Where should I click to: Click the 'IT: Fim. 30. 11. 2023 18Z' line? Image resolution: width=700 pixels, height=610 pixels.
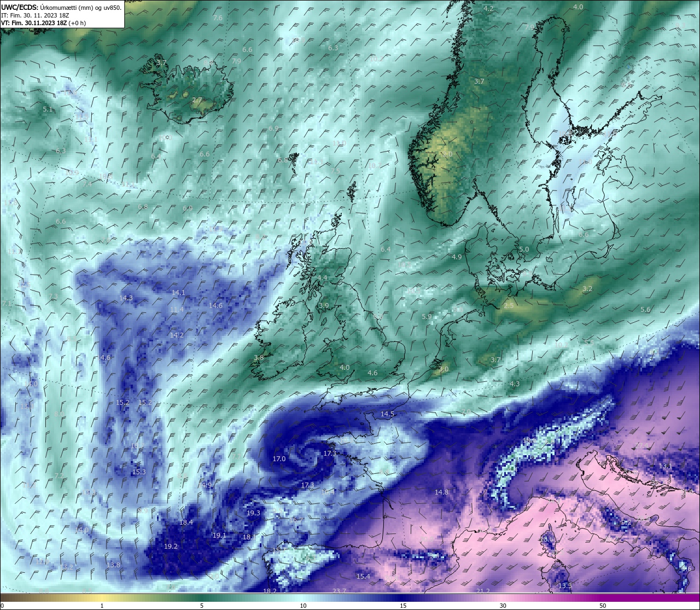pyautogui.click(x=35, y=15)
